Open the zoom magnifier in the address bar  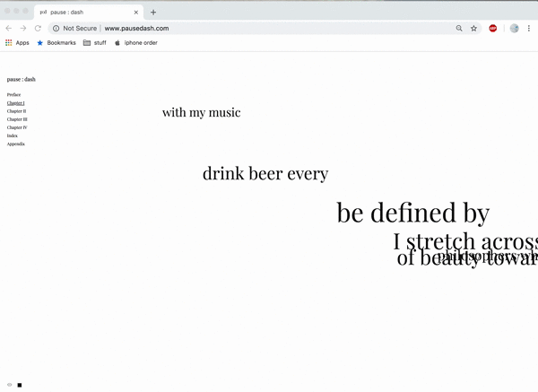[x=459, y=28]
